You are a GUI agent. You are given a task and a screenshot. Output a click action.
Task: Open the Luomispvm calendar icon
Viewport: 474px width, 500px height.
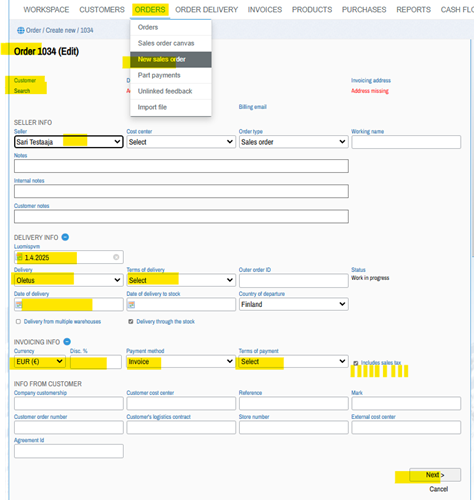[20, 257]
